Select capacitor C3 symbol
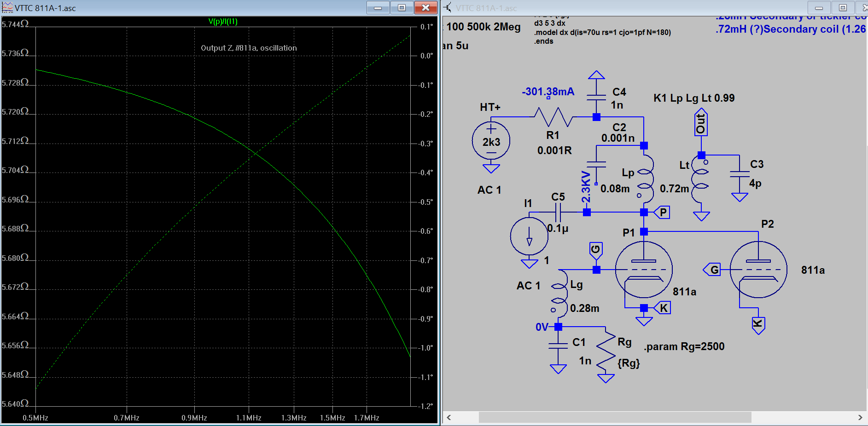This screenshot has width=868, height=426. 740,174
